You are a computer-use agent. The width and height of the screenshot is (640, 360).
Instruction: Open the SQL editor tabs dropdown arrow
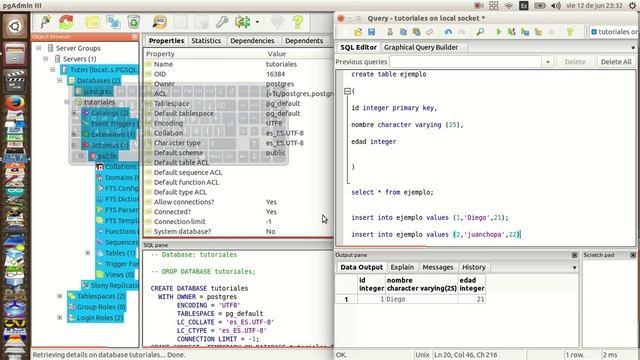coord(633,48)
